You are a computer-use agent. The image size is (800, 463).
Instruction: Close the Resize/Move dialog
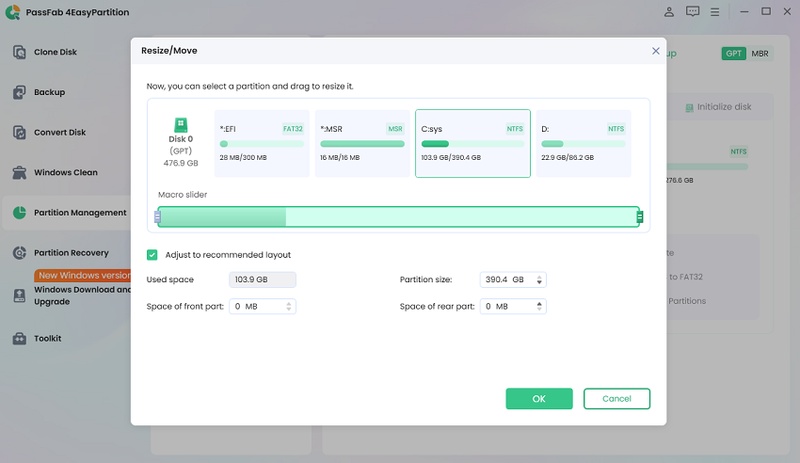pos(656,51)
